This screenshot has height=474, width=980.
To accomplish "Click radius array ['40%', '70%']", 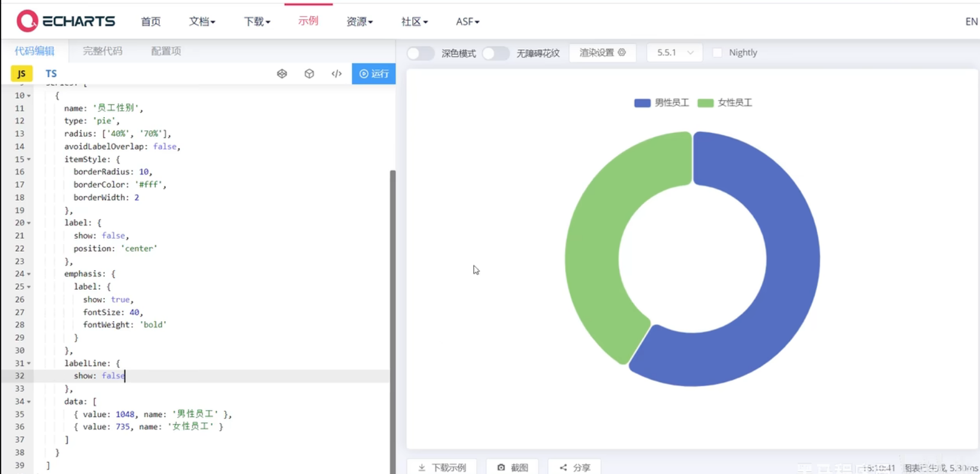I will tap(134, 134).
